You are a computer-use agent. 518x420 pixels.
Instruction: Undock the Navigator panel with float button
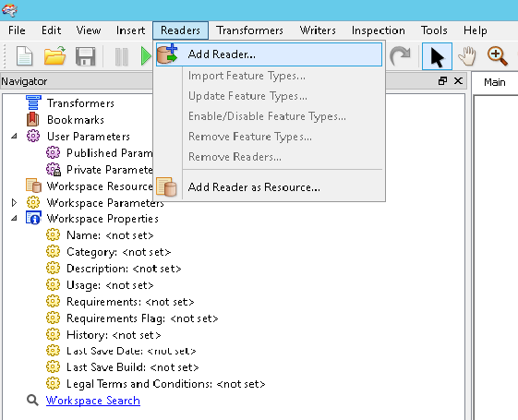[442, 81]
